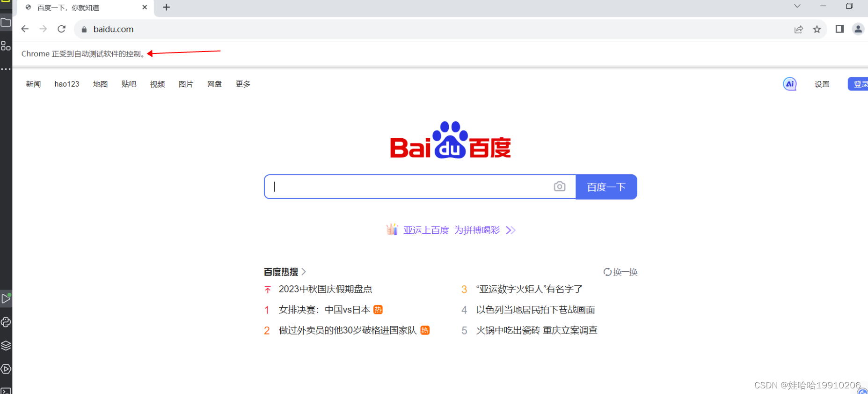Open the 亚运上百度 为拼搏喝彩 banner link
This screenshot has width=868, height=394.
[451, 230]
